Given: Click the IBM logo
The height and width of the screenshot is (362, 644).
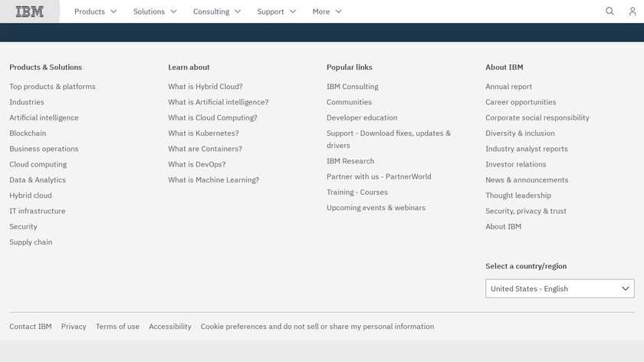Looking at the screenshot, I should point(30,12).
